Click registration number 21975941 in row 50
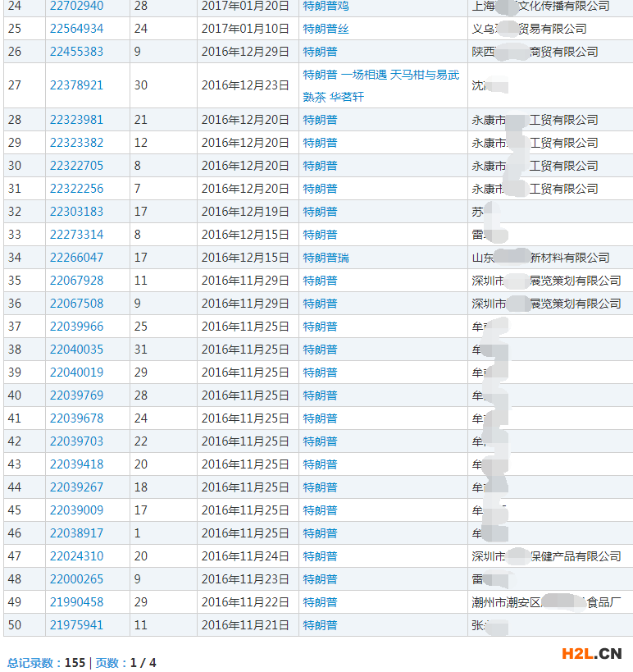This screenshot has width=633, height=672. [x=76, y=625]
